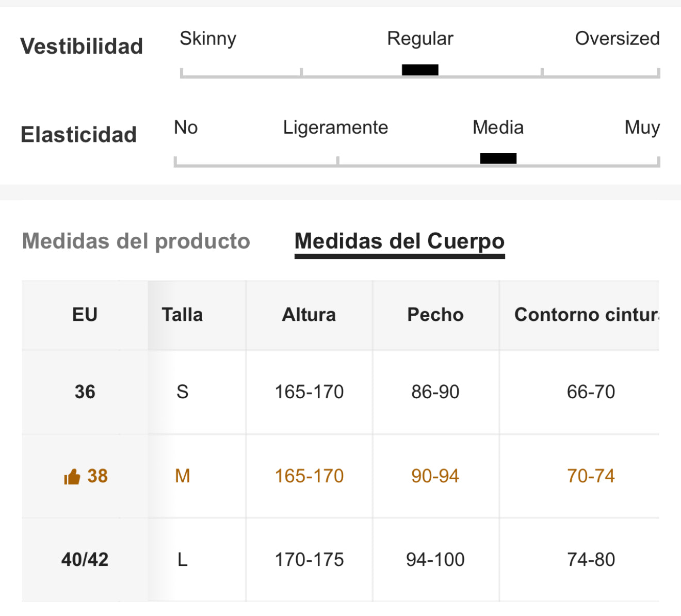Click the Elasticidad Media indicator bar
This screenshot has height=616, width=681.
click(498, 158)
